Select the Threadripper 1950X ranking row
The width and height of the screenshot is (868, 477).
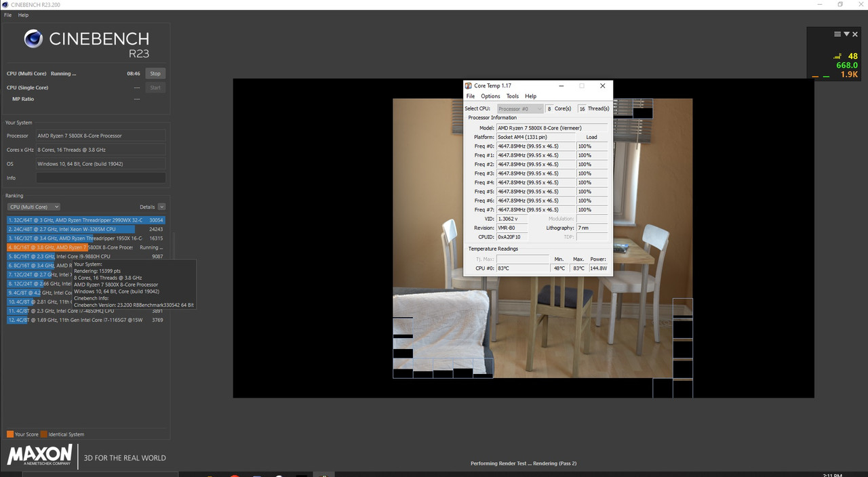tap(86, 239)
